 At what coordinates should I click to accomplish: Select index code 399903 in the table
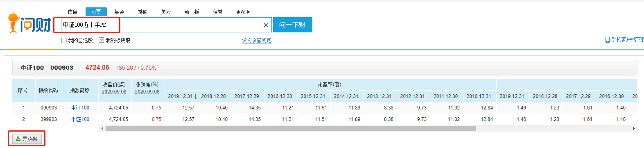pos(49,119)
